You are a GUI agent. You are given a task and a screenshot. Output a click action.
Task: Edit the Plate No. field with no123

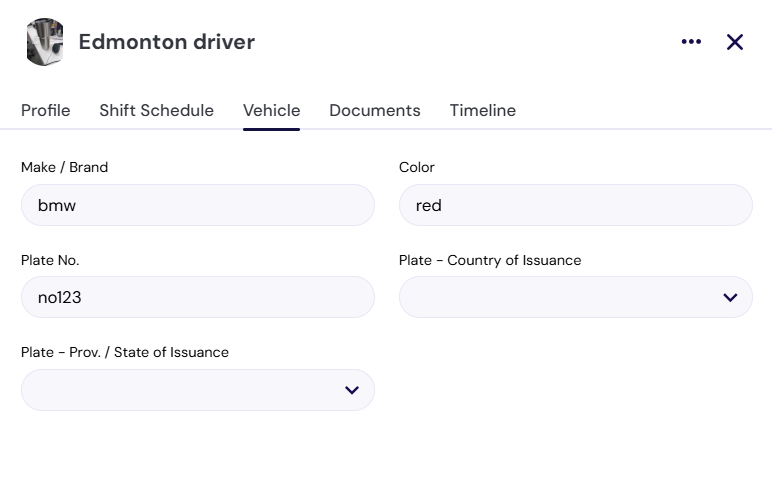click(198, 297)
